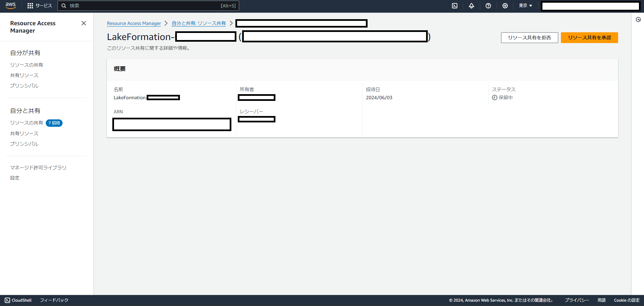Screen dimensions: 644x306
Task: Click フィードバック in the footer
Action: (54, 300)
